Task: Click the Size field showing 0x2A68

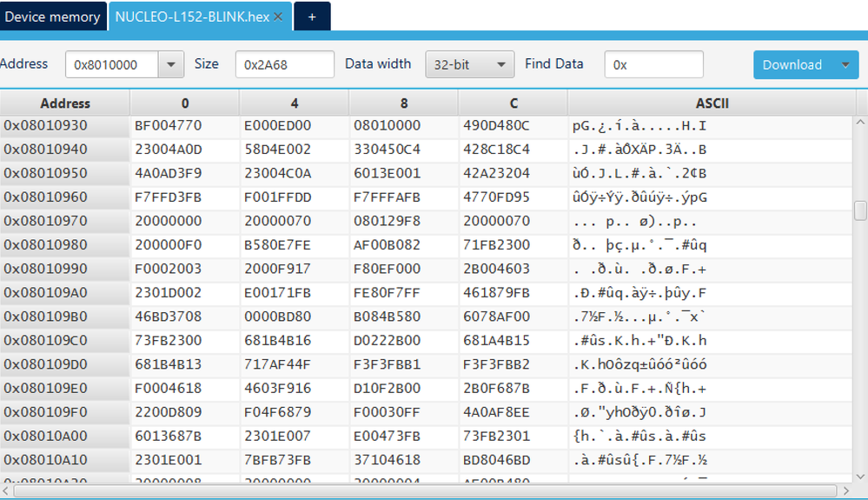Action: coord(284,64)
